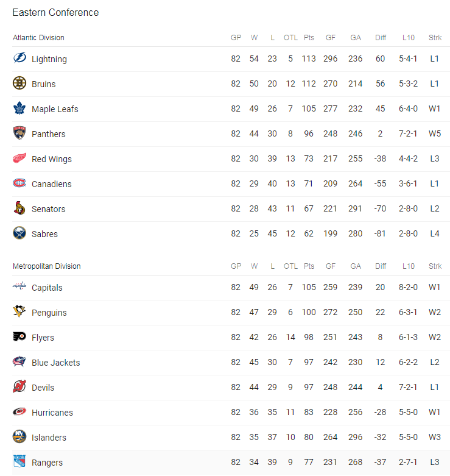Click the Penguins team logo
This screenshot has width=450, height=476.
tap(19, 311)
